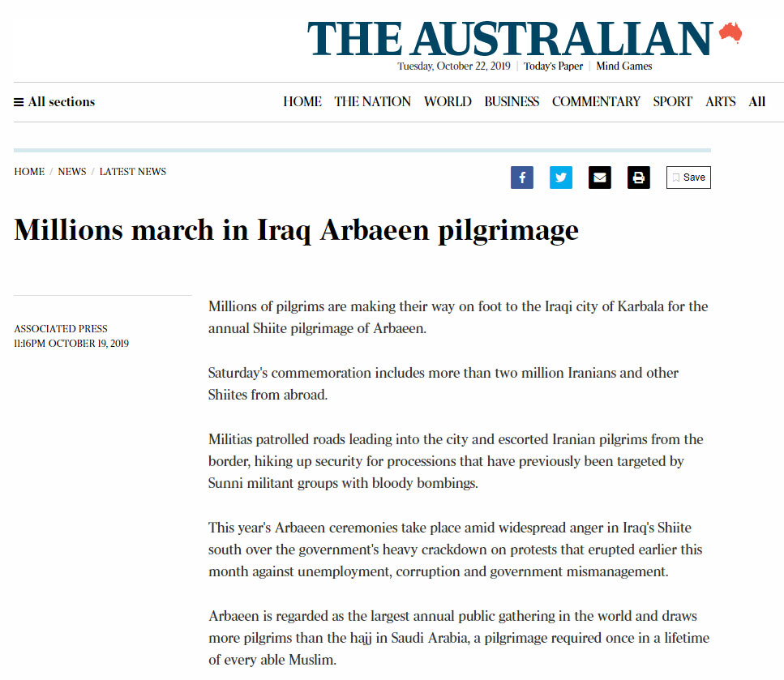The width and height of the screenshot is (784, 680).
Task: Select BUSINESS in the top navigation
Action: pyautogui.click(x=512, y=102)
